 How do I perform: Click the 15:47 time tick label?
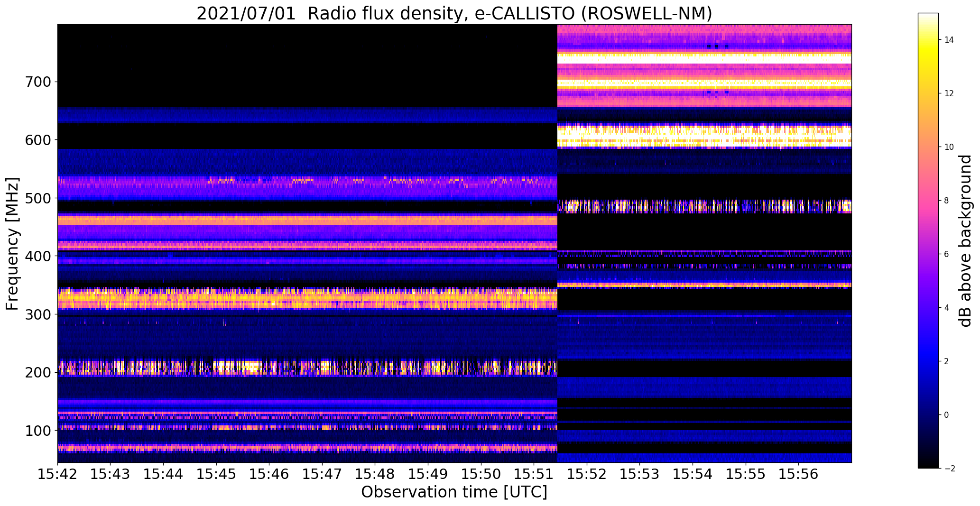[x=322, y=473]
